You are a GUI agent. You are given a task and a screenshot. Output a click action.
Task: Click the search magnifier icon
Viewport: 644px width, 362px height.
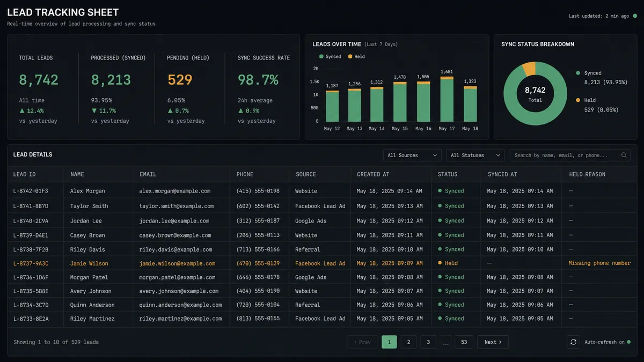point(624,156)
